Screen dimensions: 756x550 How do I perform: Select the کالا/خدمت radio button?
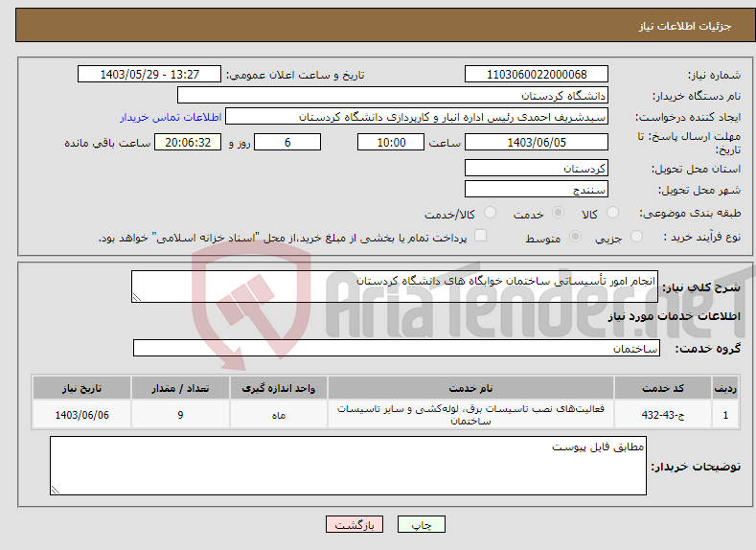(x=490, y=213)
